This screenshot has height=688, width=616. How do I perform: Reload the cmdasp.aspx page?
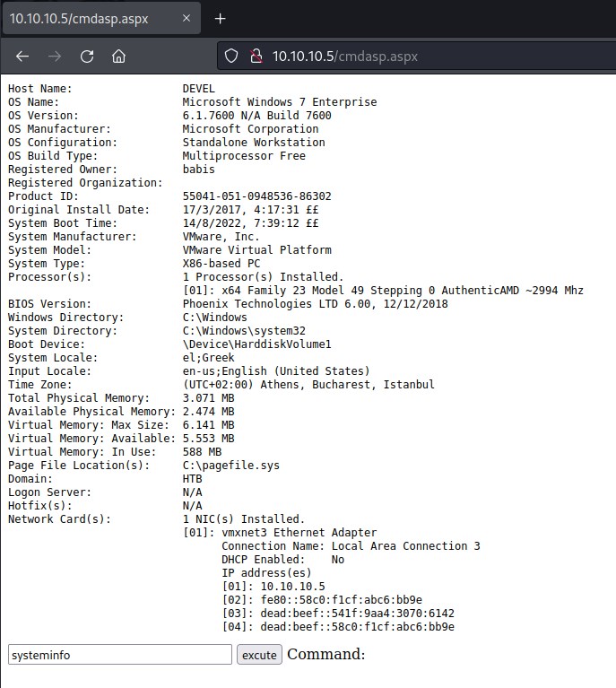pos(87,56)
